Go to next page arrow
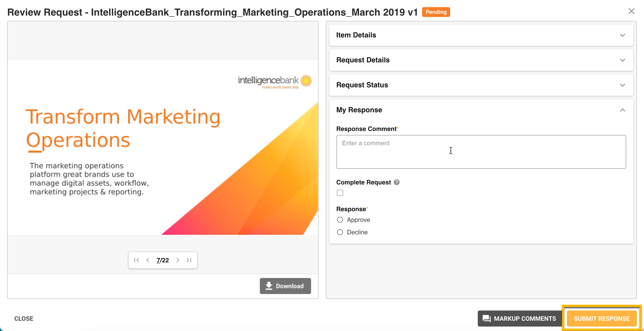Viewport: 644px width, 331px height. tap(178, 260)
